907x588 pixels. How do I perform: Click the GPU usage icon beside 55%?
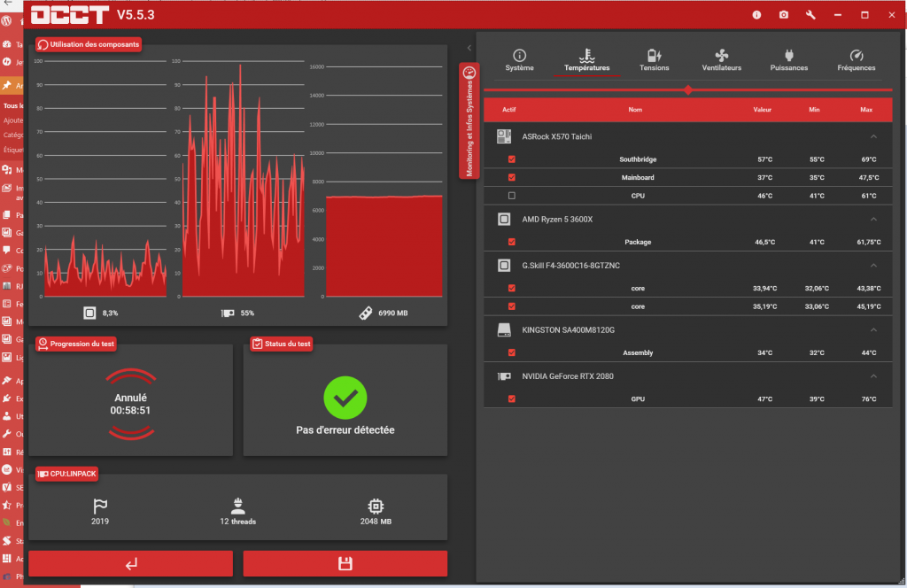tap(228, 313)
